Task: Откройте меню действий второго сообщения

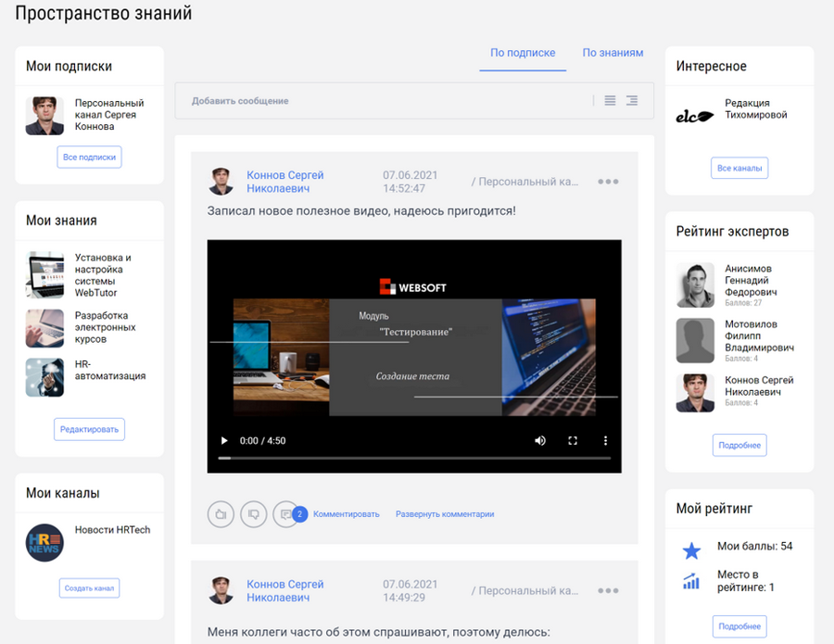Action: (608, 589)
